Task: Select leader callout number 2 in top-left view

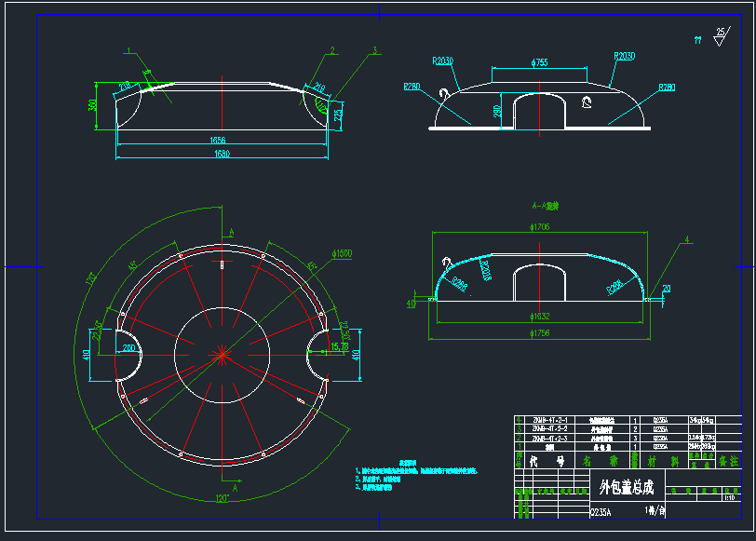Action: click(332, 50)
